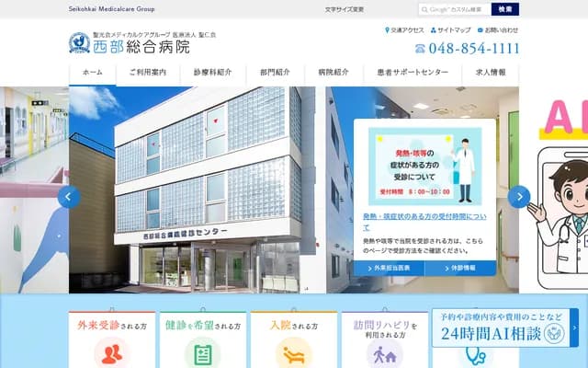Open 訪問リハビリを利用される方 card
This screenshot has width=588, height=368.
(385, 339)
